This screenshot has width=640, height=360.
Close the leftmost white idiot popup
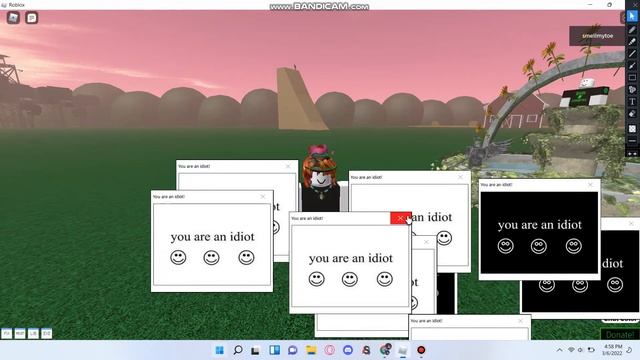coord(263,197)
